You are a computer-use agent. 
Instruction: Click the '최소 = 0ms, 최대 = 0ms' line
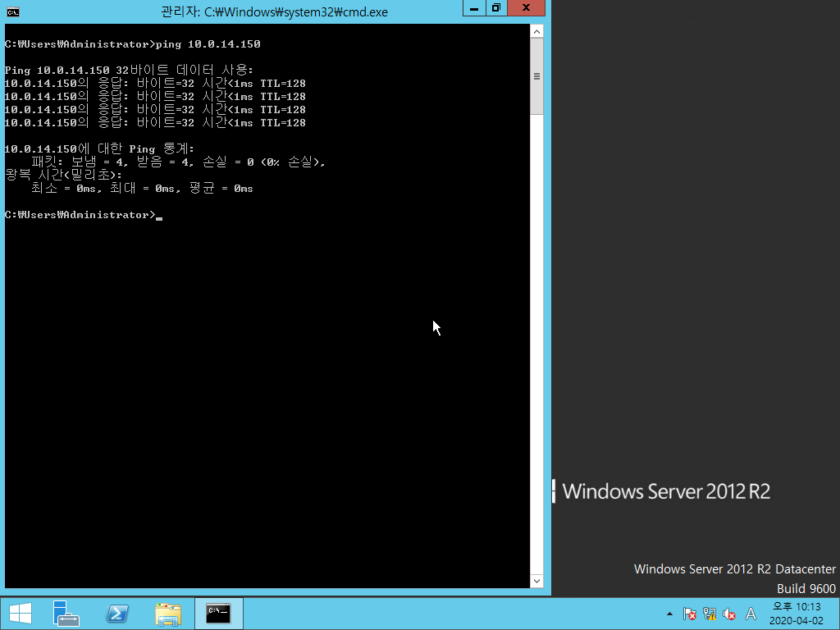coord(142,188)
